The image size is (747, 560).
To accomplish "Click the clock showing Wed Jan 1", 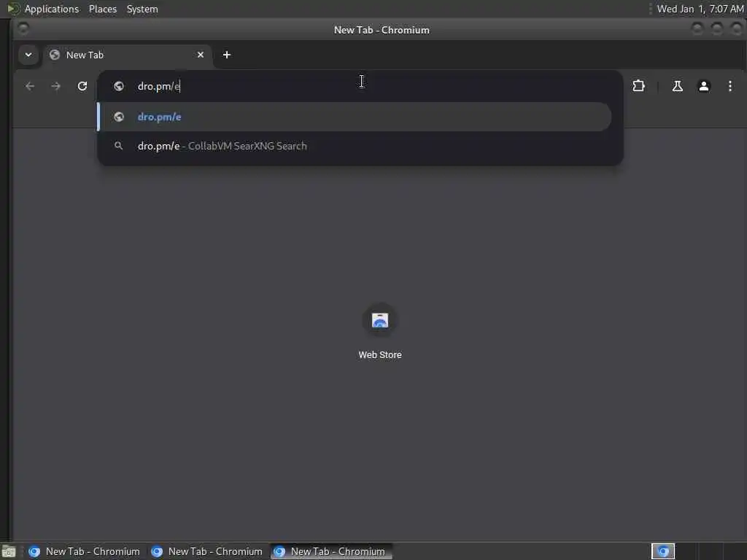I will (x=700, y=9).
